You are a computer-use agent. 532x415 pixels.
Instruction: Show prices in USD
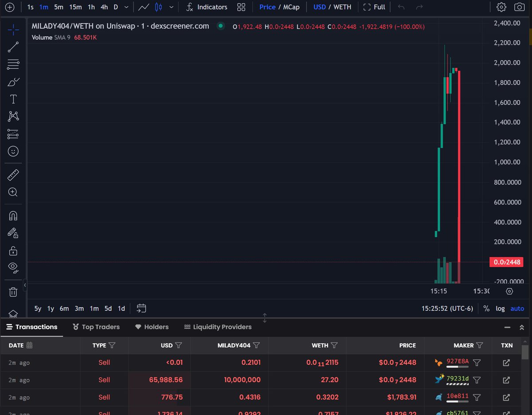pos(319,7)
